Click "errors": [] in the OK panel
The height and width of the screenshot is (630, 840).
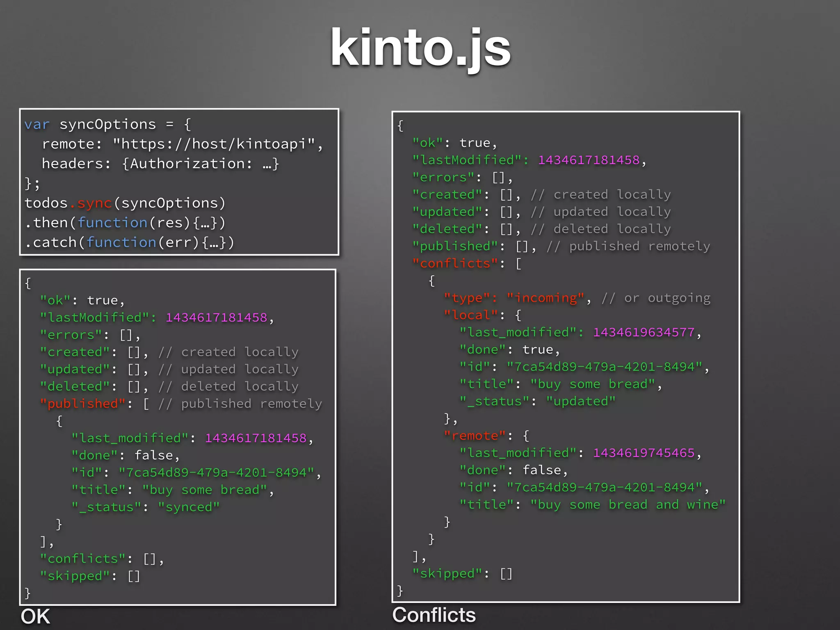coord(90,335)
